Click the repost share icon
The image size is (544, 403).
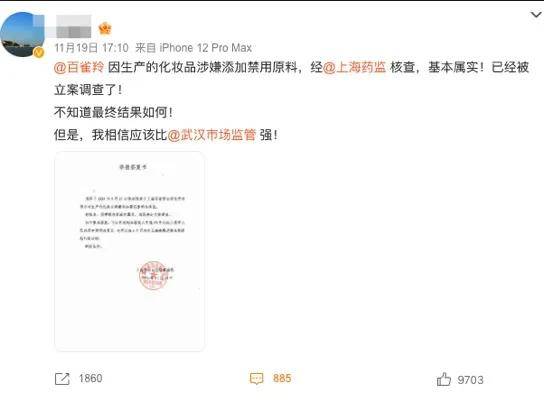point(62,379)
